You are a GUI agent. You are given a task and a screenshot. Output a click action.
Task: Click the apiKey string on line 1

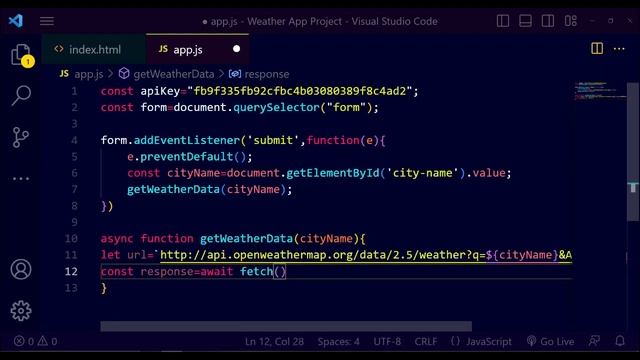click(300, 91)
